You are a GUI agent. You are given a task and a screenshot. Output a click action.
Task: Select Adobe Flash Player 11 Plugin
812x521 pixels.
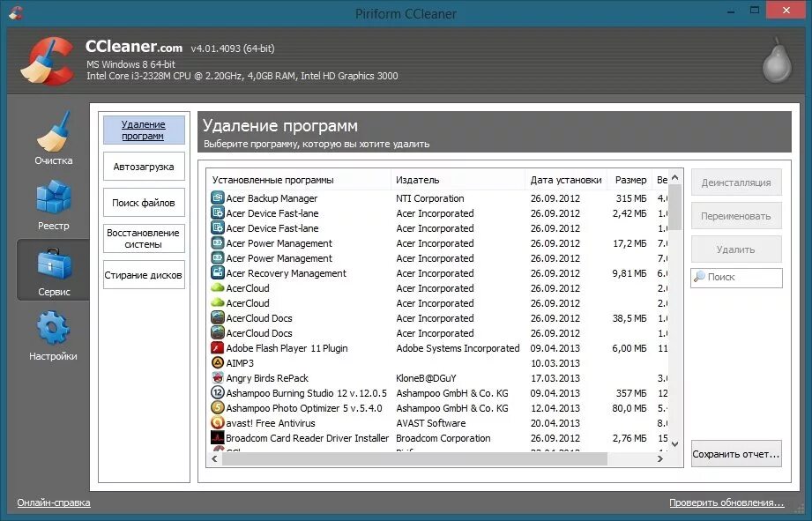coord(287,347)
